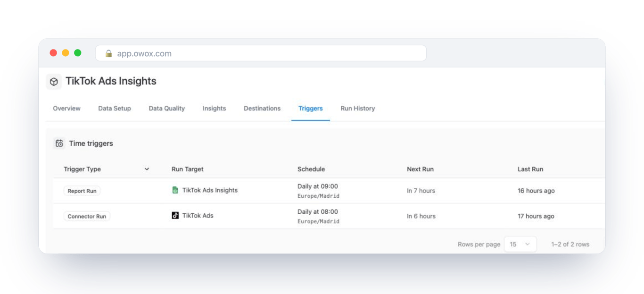The width and height of the screenshot is (644, 294).
Task: Click the Daily at 08:00 schedule
Action: pos(318,212)
